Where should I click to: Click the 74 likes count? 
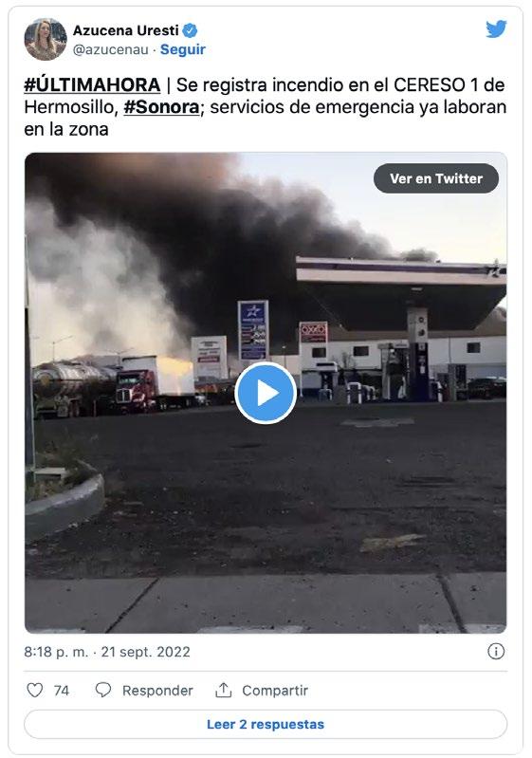[62, 691]
